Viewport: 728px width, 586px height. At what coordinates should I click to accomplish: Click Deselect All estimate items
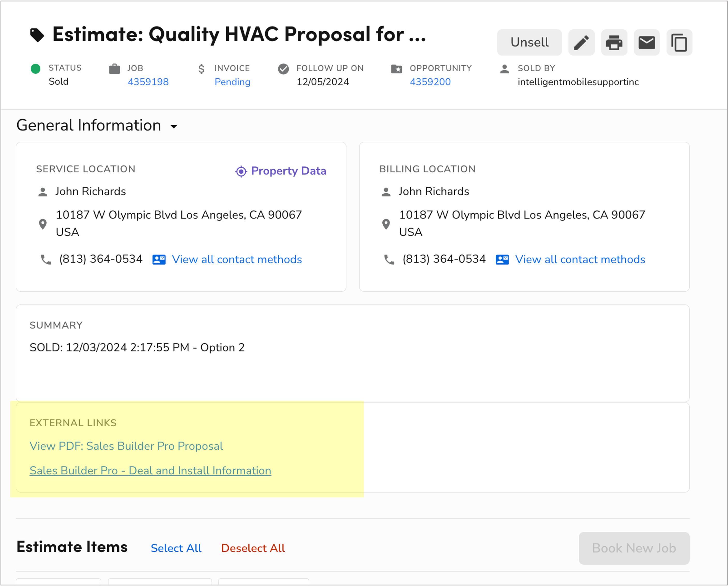(253, 548)
